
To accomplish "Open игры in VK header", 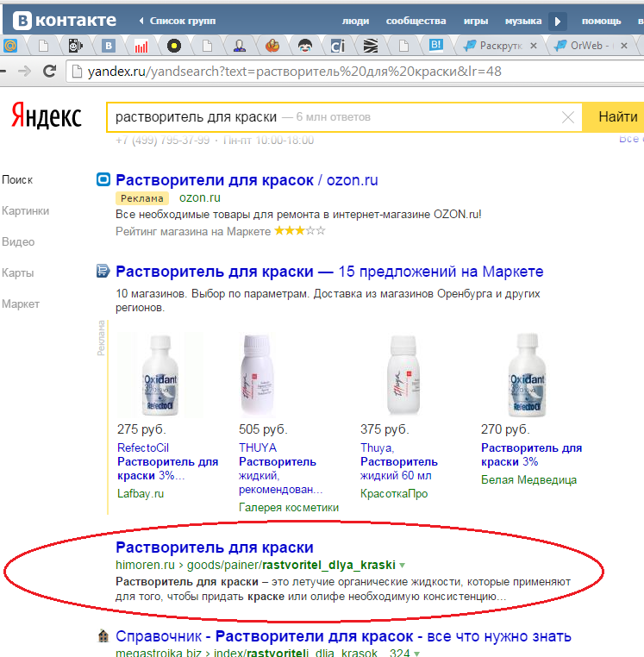I will (x=476, y=21).
